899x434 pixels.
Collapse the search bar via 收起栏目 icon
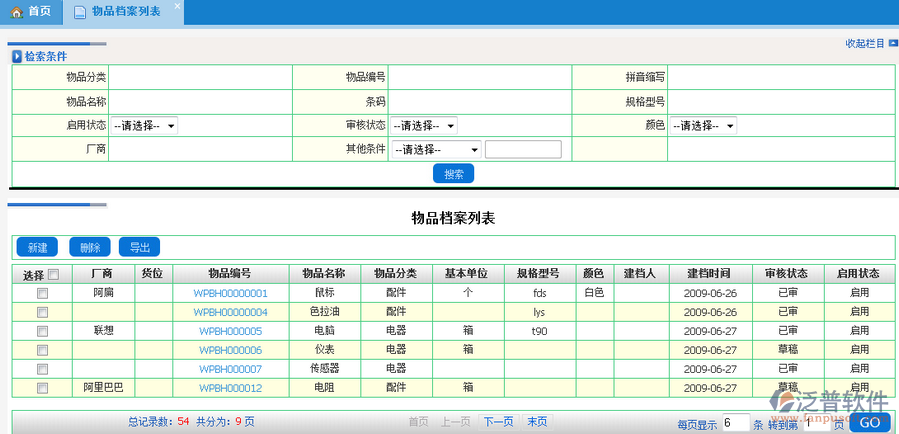[891, 43]
